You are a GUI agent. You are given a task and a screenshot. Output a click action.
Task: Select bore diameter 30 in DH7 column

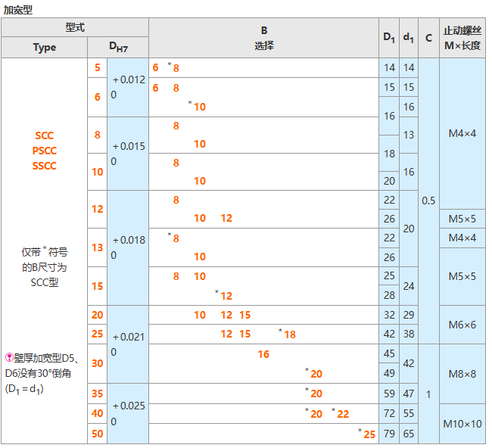pyautogui.click(x=98, y=363)
